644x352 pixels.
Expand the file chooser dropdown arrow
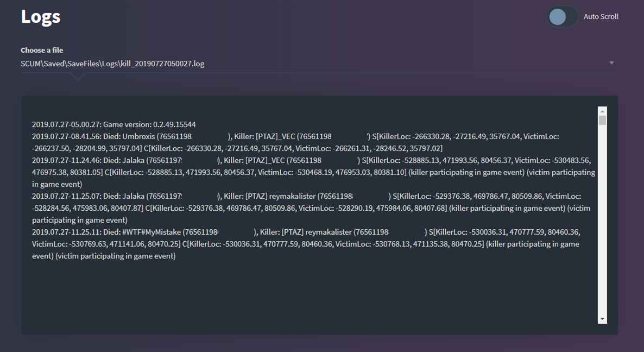(x=611, y=63)
